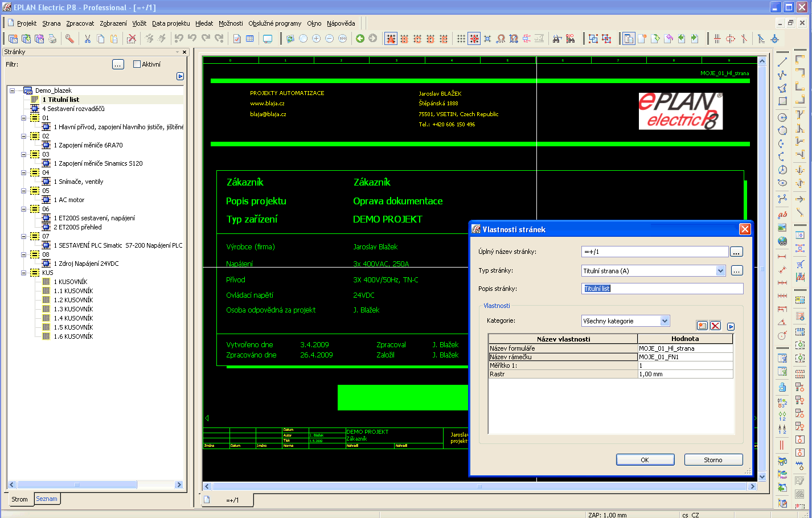
Task: Collapse the 08 tree node
Action: point(24,254)
